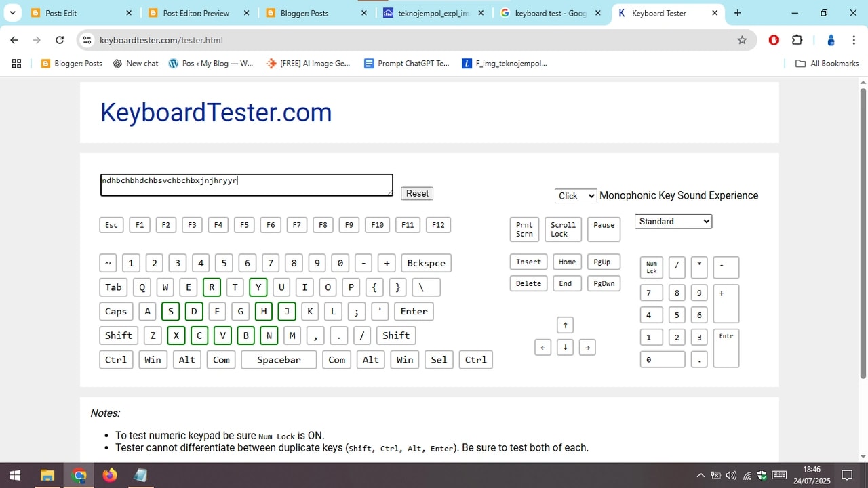Screen dimensions: 868x488
Task: Open the Chrome extensions puzzle icon
Action: [797, 40]
